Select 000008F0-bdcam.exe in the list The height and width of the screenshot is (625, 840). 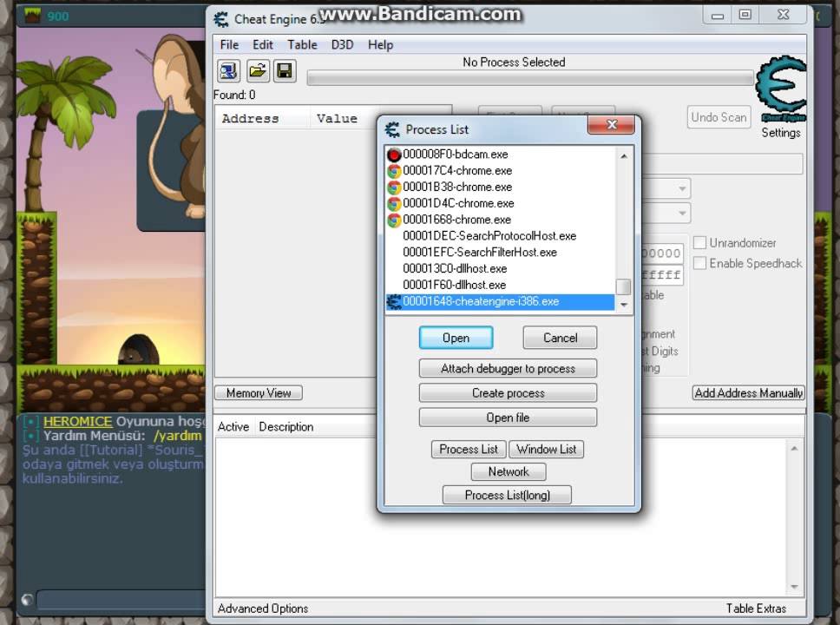[x=500, y=155]
